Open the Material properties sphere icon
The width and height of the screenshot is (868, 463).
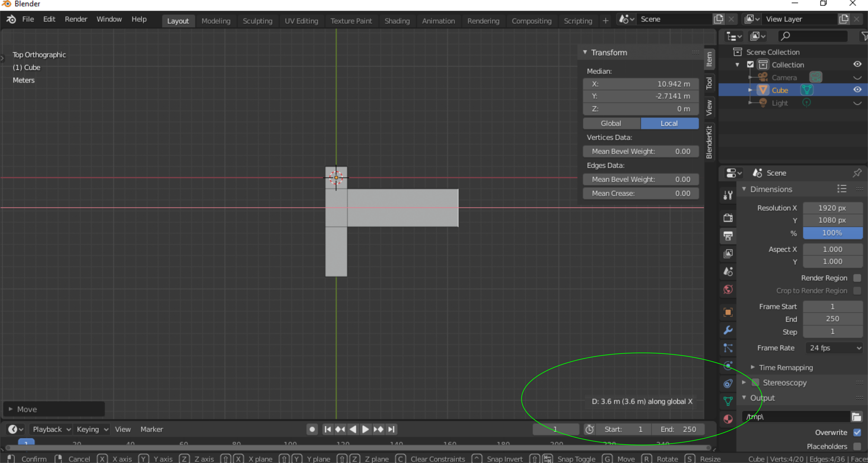[x=728, y=419]
